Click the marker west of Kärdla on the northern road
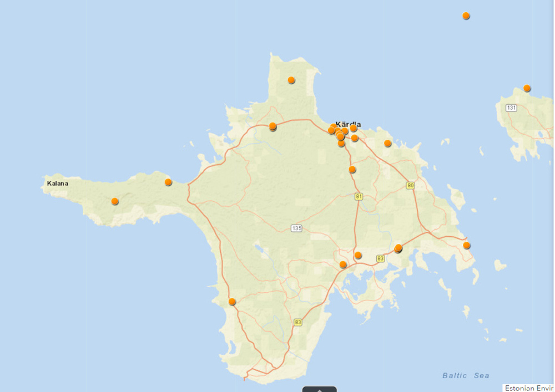The image size is (555, 392). point(273,126)
